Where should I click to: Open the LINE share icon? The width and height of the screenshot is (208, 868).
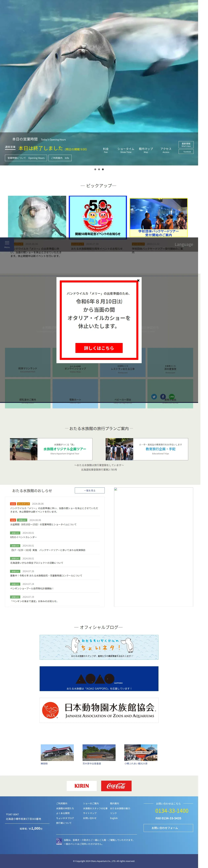click(x=172, y=397)
